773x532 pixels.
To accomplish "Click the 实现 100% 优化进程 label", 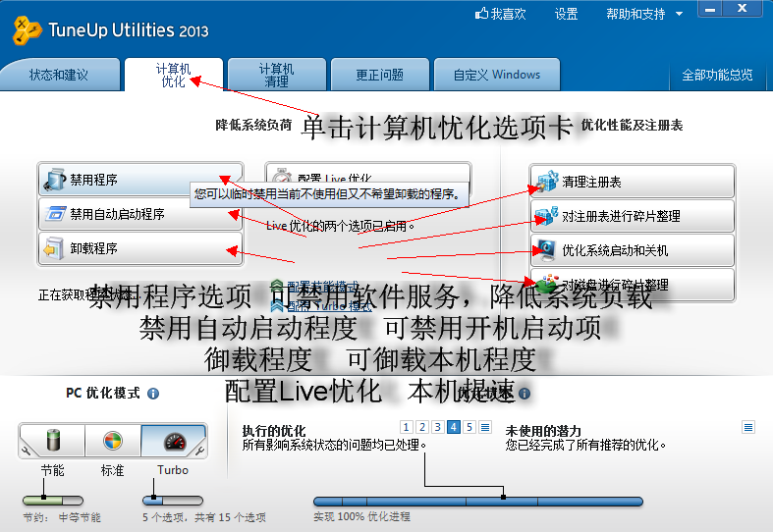I will tap(361, 516).
